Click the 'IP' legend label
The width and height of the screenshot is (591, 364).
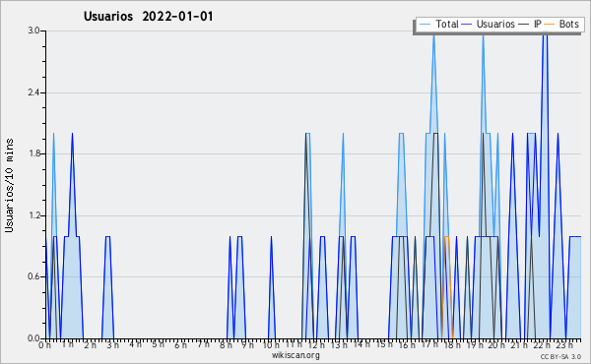pos(537,24)
